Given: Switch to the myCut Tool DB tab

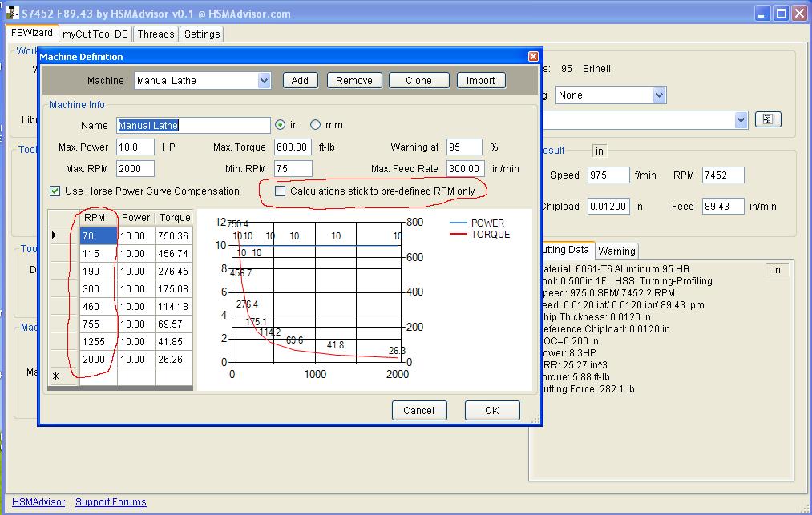Looking at the screenshot, I should click(95, 34).
